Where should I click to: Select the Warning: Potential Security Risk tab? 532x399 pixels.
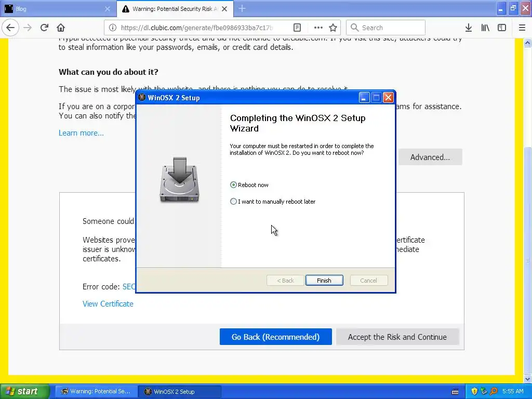(x=175, y=9)
